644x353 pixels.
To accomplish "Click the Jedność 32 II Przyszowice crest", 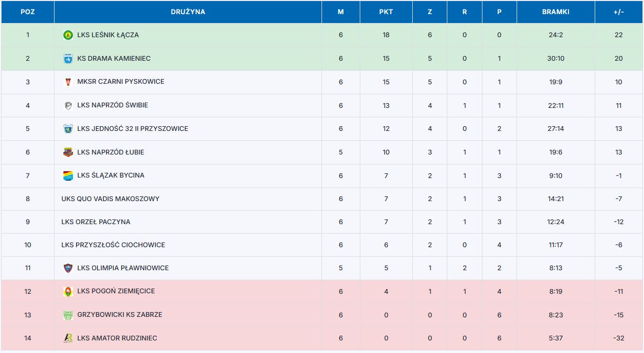I will (x=68, y=129).
